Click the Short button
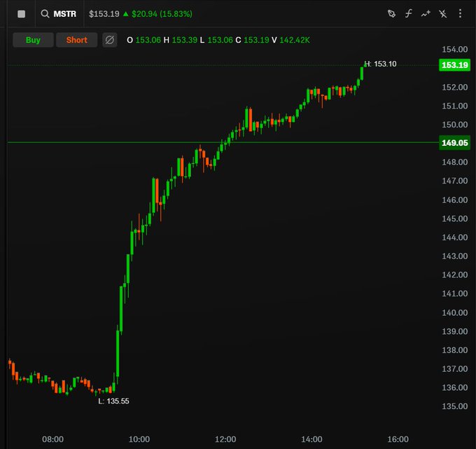 (77, 40)
